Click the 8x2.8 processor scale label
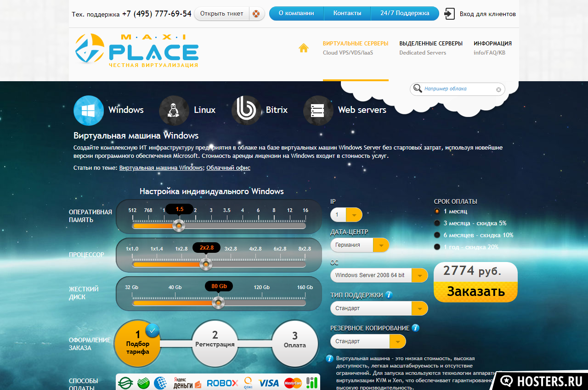This screenshot has height=390, width=588. (x=305, y=249)
